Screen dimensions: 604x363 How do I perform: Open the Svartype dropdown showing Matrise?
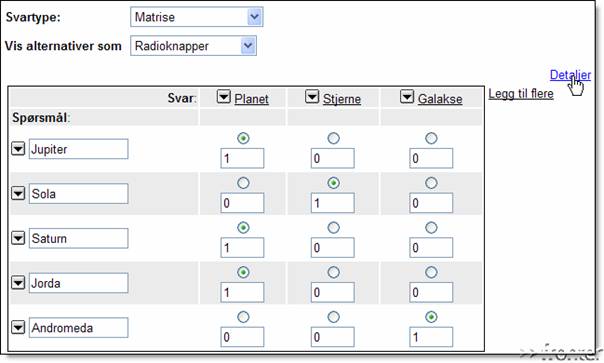point(196,17)
